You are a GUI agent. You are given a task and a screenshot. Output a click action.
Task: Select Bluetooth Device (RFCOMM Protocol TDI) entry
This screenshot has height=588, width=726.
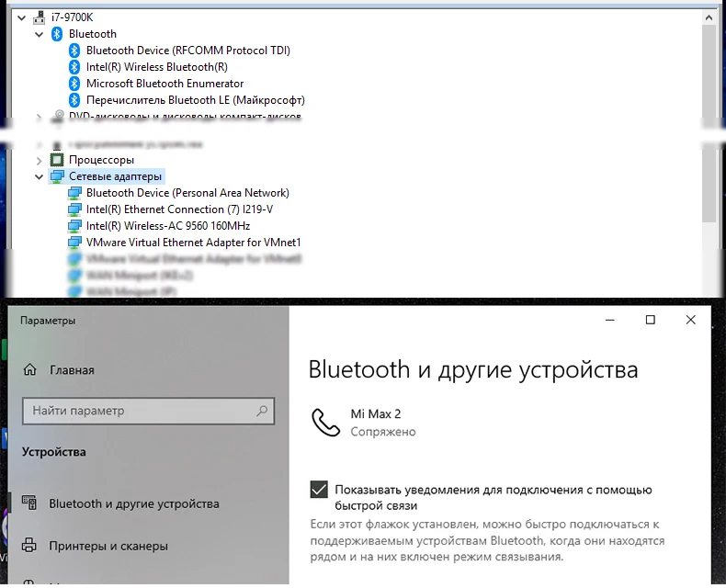188,51
